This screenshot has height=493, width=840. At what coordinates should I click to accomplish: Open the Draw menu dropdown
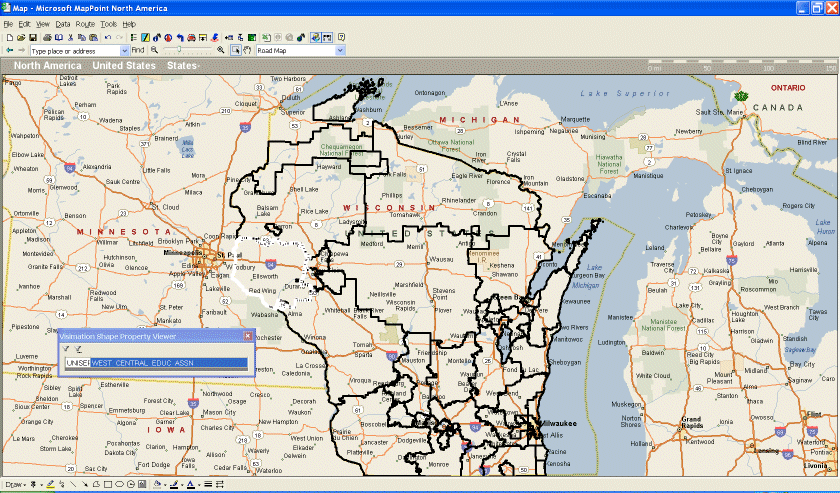pos(16,484)
